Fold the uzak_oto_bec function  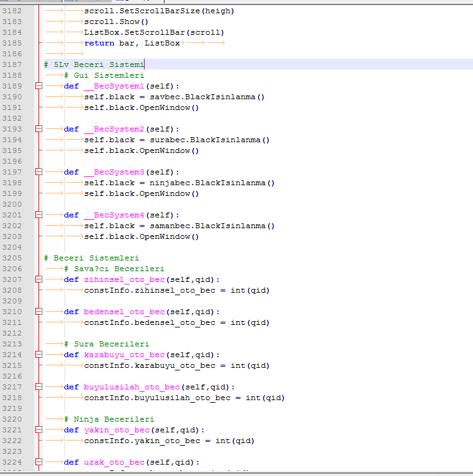tap(39, 462)
